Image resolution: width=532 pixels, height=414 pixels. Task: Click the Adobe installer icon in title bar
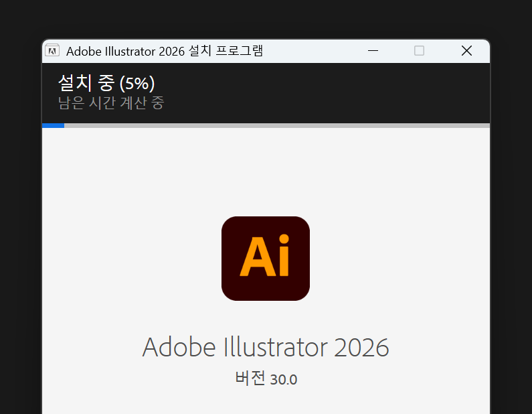[52, 51]
